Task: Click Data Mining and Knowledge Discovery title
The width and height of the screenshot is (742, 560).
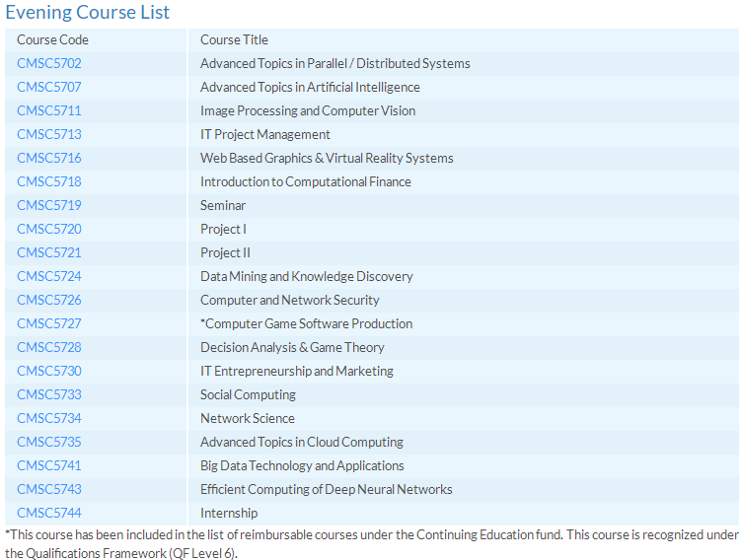Action: point(307,276)
